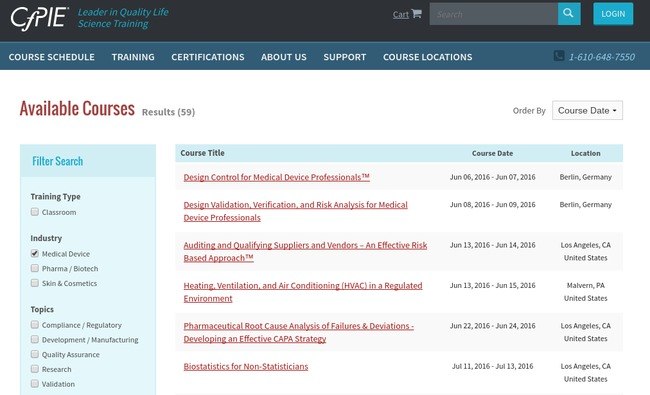Click the Order By label
650x395 pixels.
click(x=529, y=111)
